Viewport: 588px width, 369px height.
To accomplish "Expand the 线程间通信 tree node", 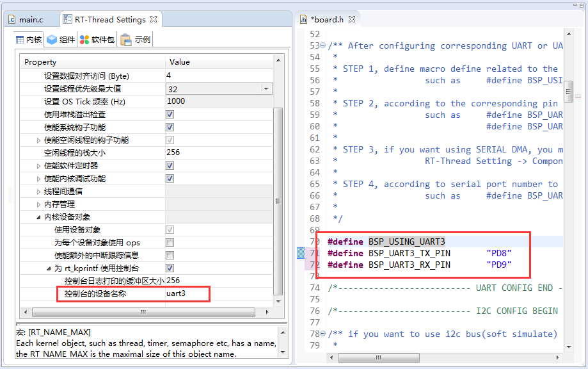I will coord(39,192).
